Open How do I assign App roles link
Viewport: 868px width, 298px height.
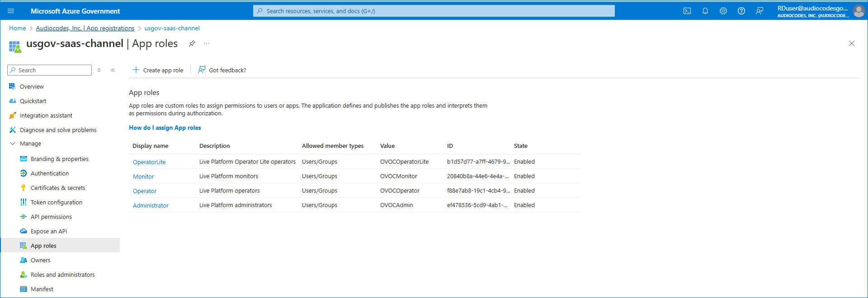[x=165, y=128]
